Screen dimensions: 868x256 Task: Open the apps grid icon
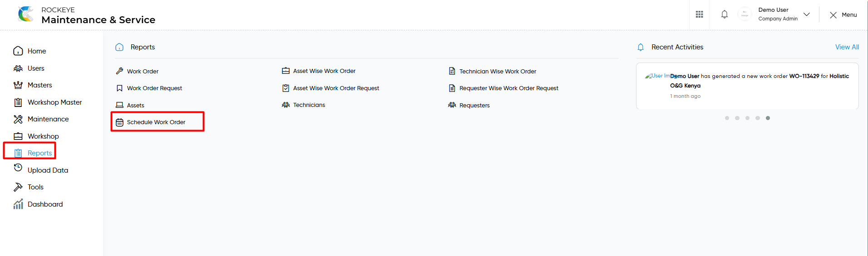(x=699, y=14)
